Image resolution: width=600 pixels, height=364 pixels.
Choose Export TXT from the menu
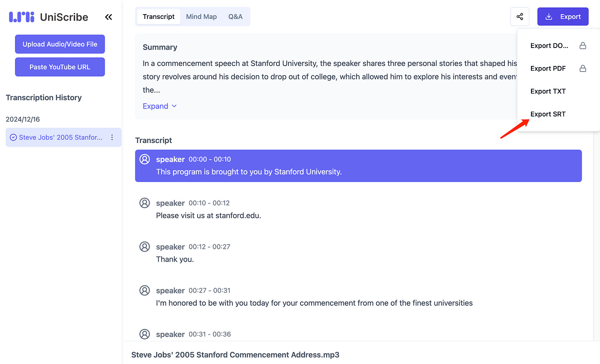[548, 91]
